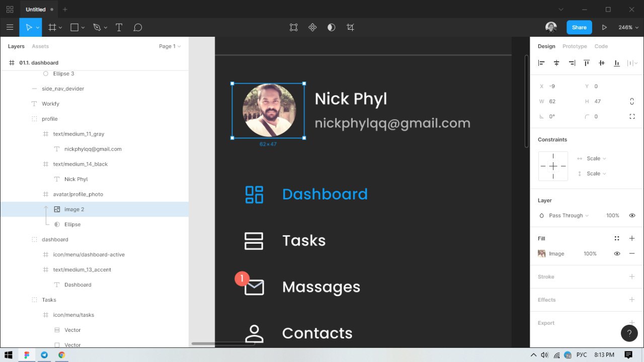Switch to the Code tab
This screenshot has width=644, height=362.
(x=601, y=46)
